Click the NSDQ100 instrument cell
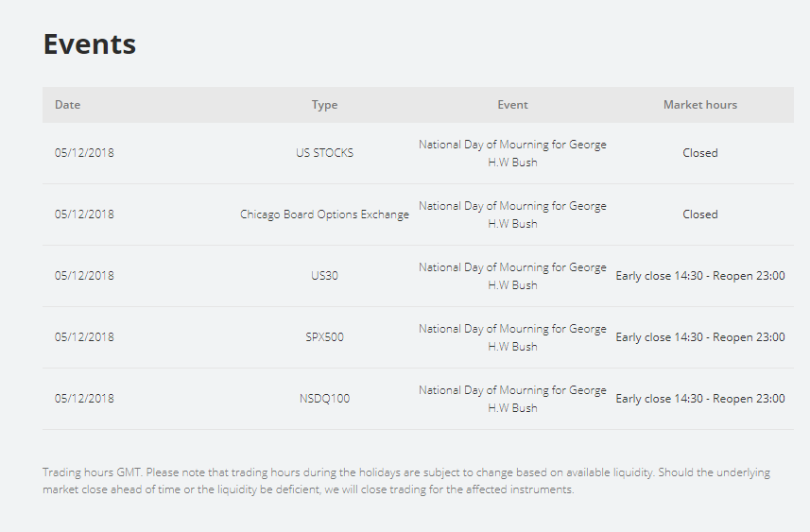The width and height of the screenshot is (810, 532). point(324,399)
